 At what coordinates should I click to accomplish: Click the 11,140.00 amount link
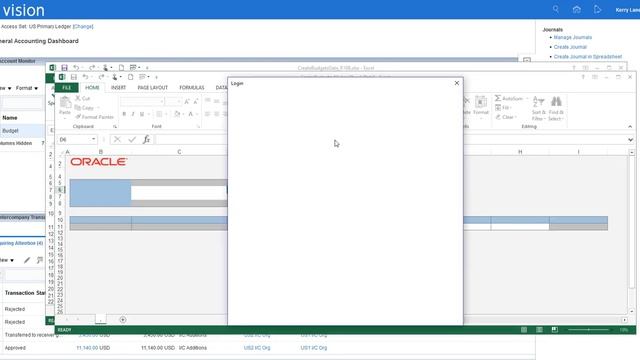(x=87, y=348)
